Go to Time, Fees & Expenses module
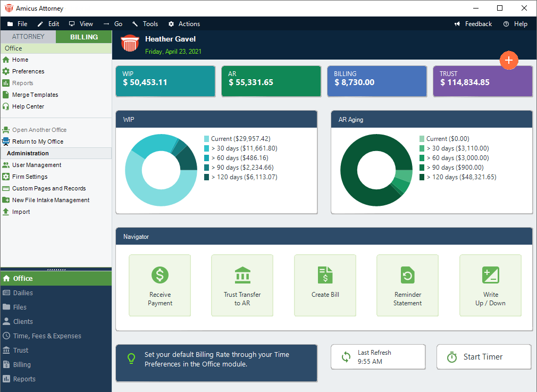This screenshot has width=537, height=392. (47, 336)
